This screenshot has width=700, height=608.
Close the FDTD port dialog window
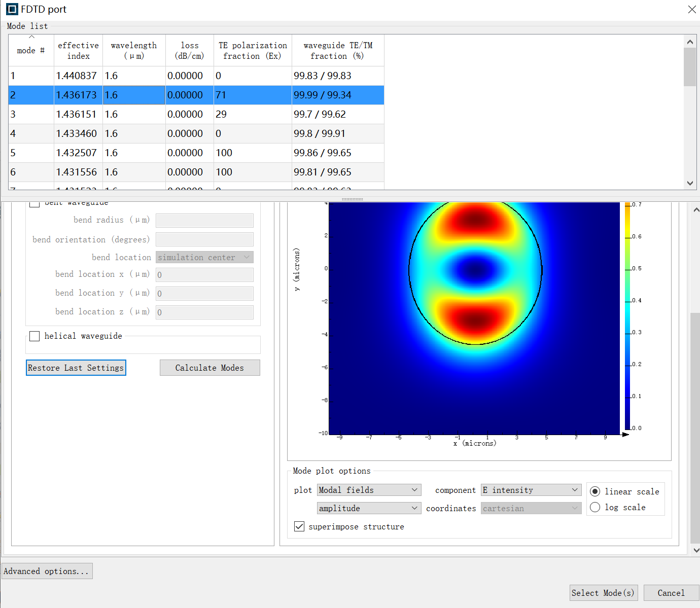click(691, 10)
